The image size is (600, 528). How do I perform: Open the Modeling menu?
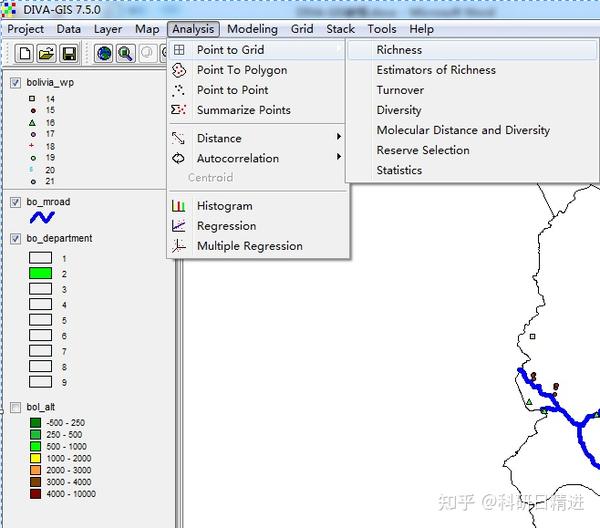tap(252, 29)
